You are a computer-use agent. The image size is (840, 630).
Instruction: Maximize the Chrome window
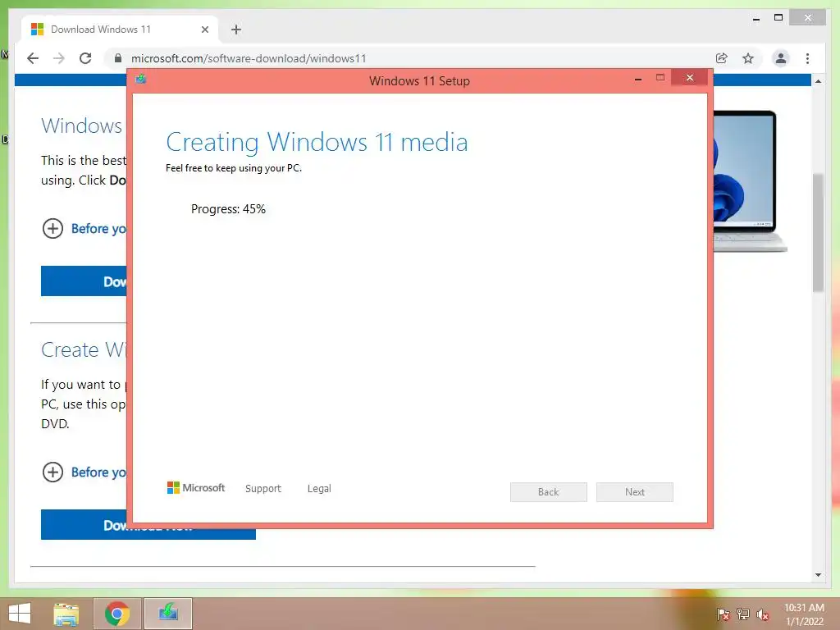tap(778, 18)
